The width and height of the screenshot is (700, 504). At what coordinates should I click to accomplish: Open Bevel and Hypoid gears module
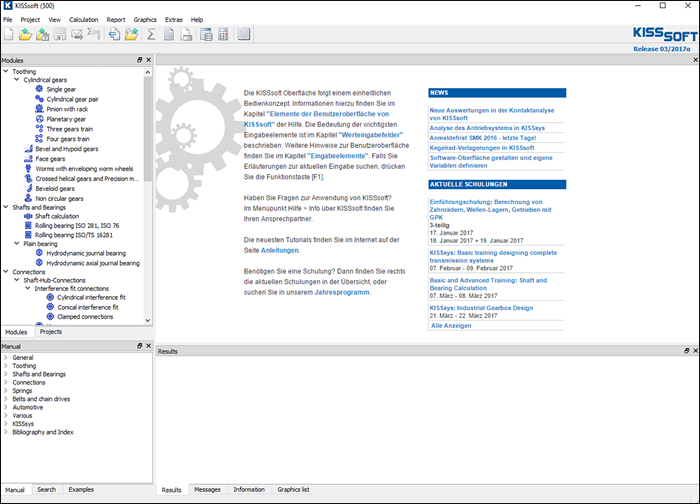(x=67, y=149)
